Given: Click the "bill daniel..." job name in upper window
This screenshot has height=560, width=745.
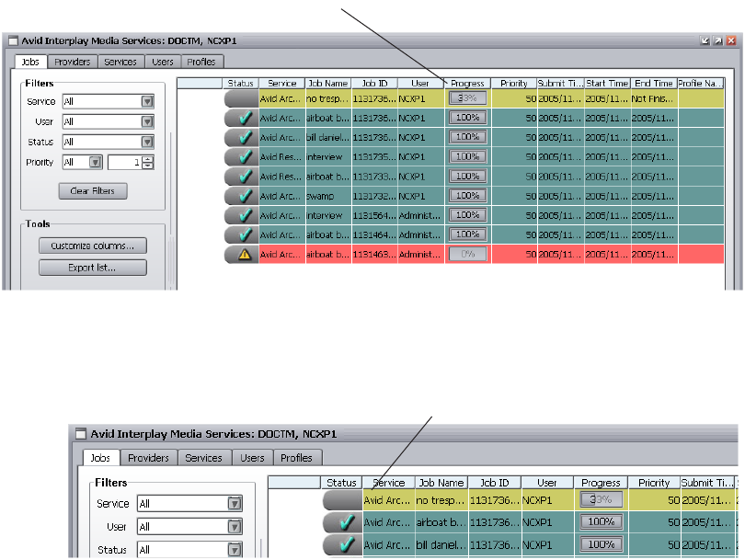Looking at the screenshot, I should point(328,137).
